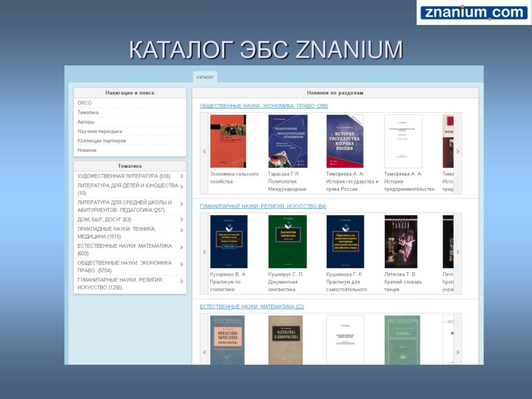Expand ДОМ, БЫТ, ДОСУГ (63) chevron
Viewport: 532px width, 399px height.
pos(182,220)
